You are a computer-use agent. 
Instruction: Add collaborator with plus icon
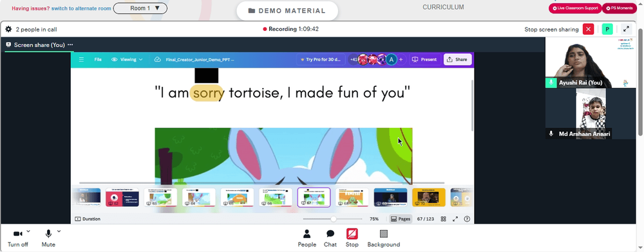point(401,59)
